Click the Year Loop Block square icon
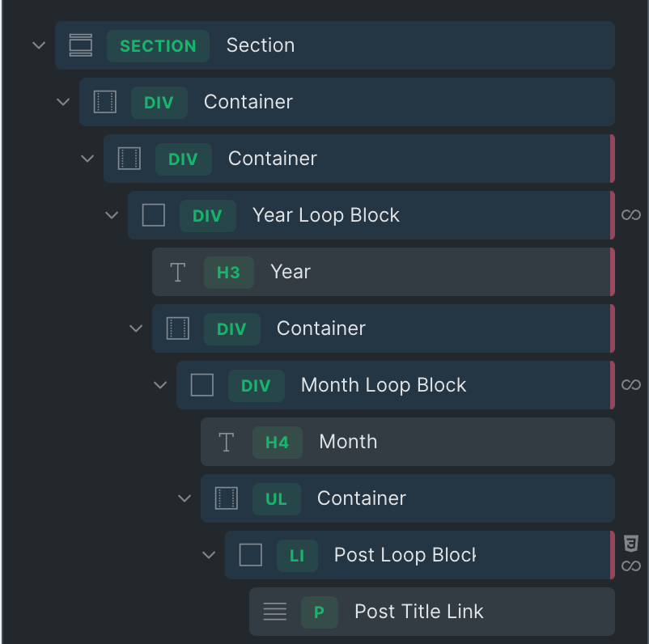Viewport: 649px width, 644px height. [153, 215]
